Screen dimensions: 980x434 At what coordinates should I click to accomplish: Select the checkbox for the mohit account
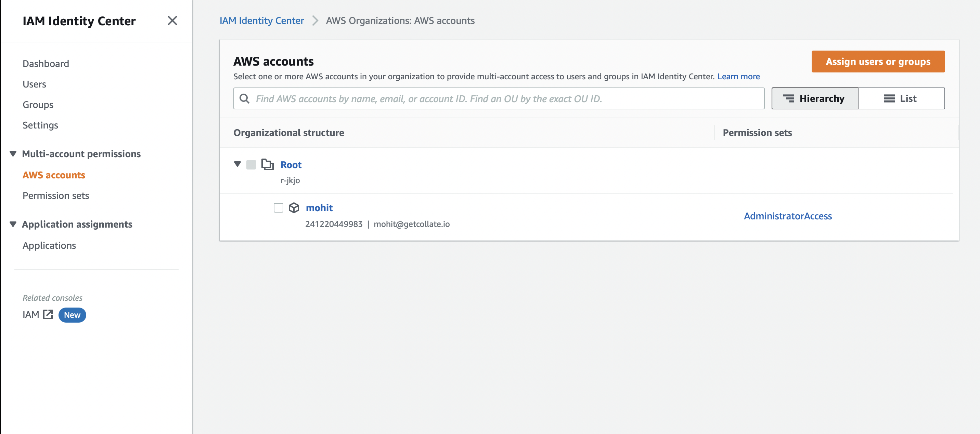(x=279, y=207)
